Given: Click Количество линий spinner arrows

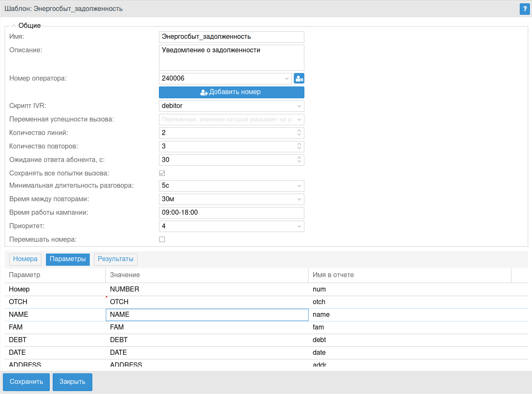Looking at the screenshot, I should [x=299, y=133].
